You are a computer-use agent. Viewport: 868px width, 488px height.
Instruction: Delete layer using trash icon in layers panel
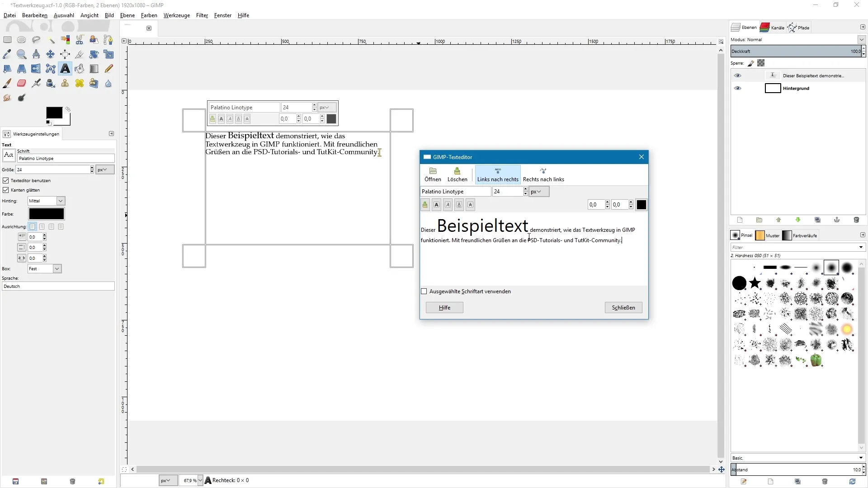(x=856, y=220)
